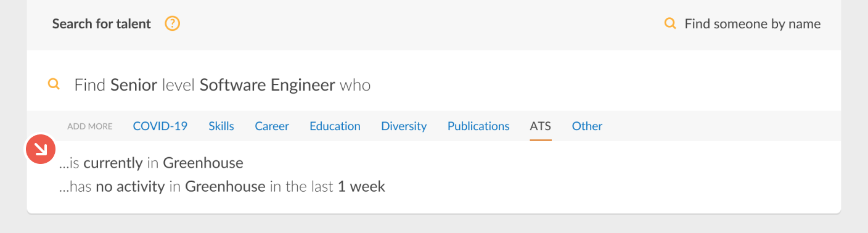The width and height of the screenshot is (868, 233).
Task: Open the Skills filter tab
Action: tap(221, 126)
